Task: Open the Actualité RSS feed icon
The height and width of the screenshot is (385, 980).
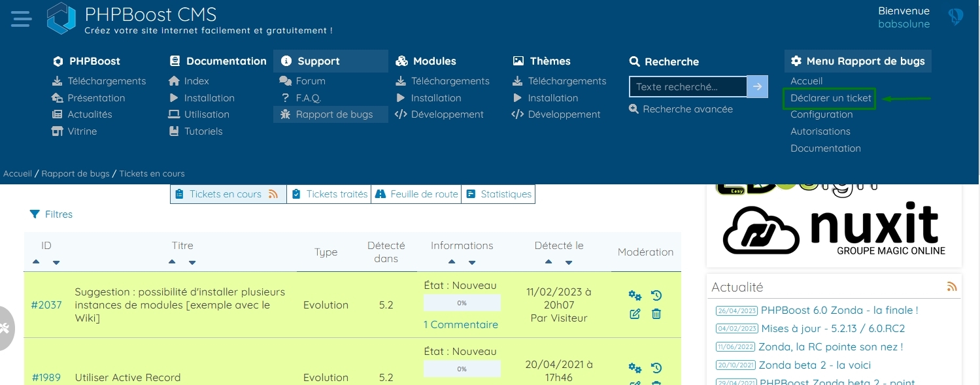Action: [x=952, y=287]
